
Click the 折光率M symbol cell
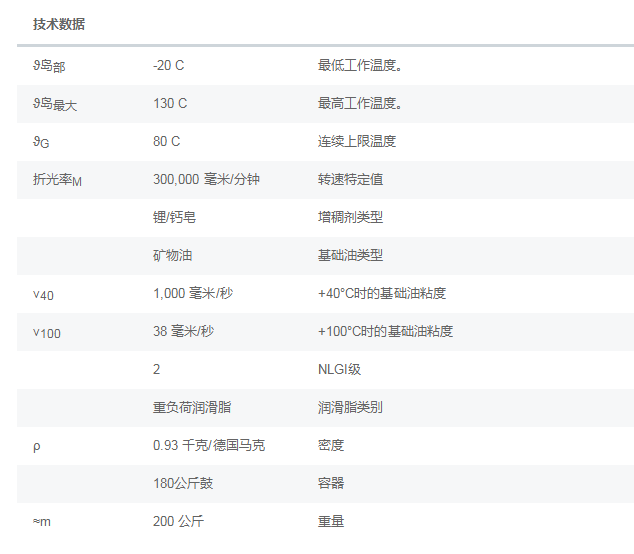tap(57, 180)
